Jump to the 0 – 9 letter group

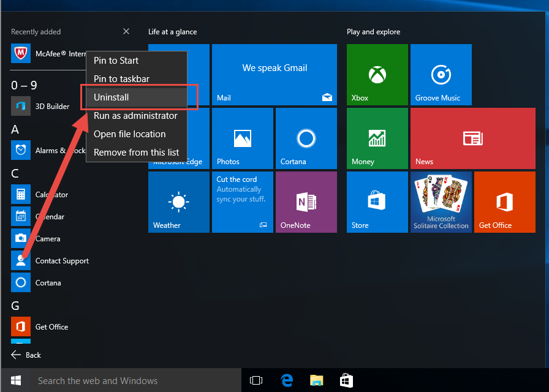click(x=24, y=85)
